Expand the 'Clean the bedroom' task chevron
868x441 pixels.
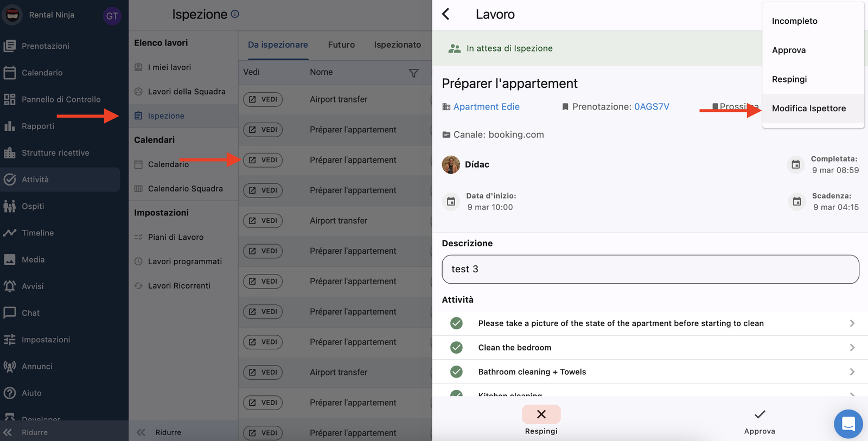[x=852, y=348]
